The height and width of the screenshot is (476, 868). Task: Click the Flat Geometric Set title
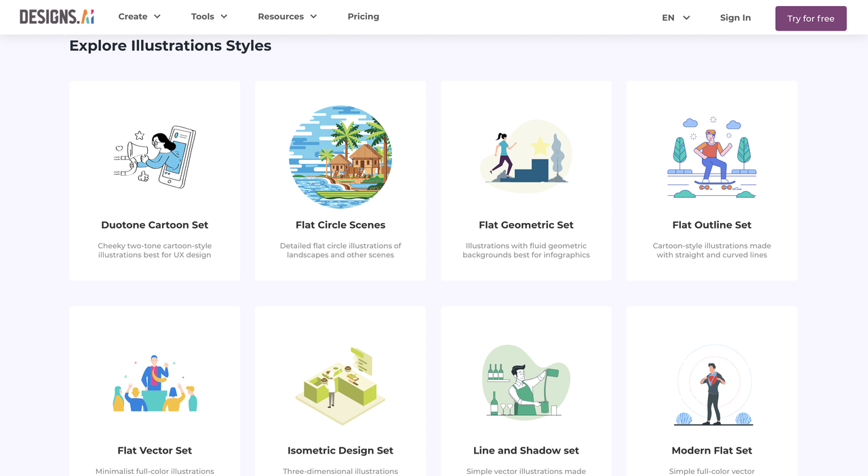point(526,225)
